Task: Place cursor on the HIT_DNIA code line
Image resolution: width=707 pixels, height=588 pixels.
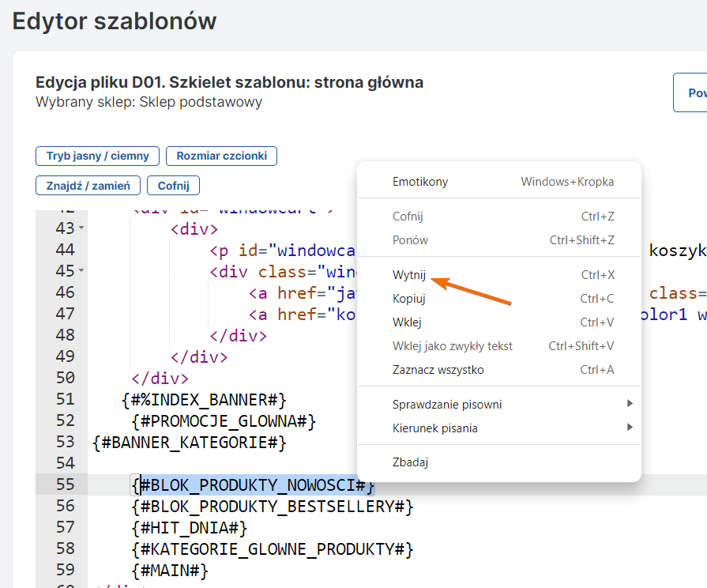Action: [x=190, y=527]
